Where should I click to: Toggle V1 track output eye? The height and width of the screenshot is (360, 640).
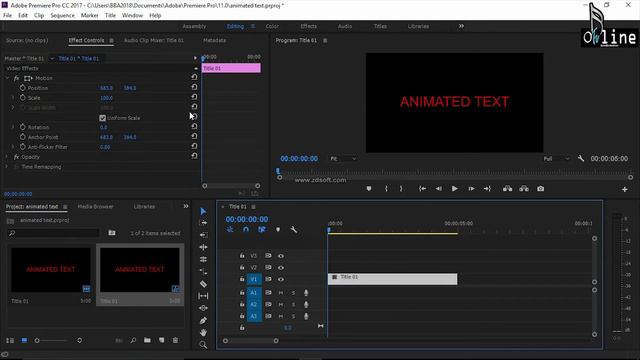(281, 280)
